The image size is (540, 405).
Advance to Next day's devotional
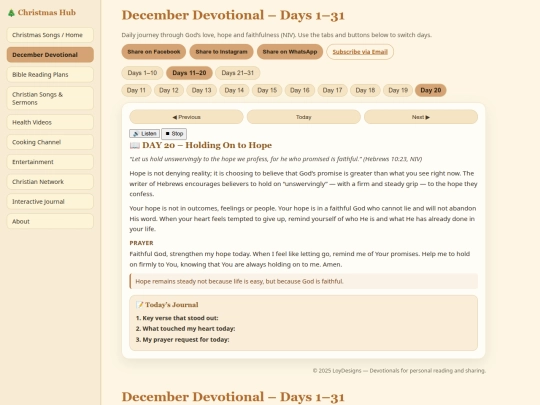[421, 117]
